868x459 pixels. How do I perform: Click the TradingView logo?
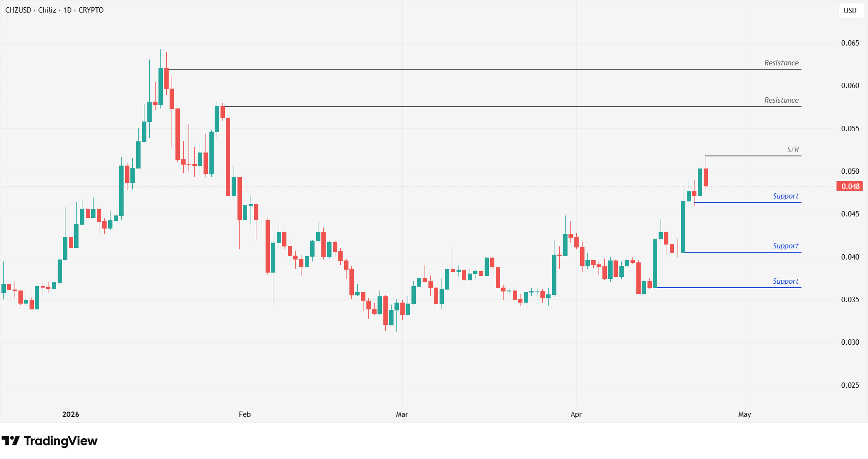(x=49, y=441)
